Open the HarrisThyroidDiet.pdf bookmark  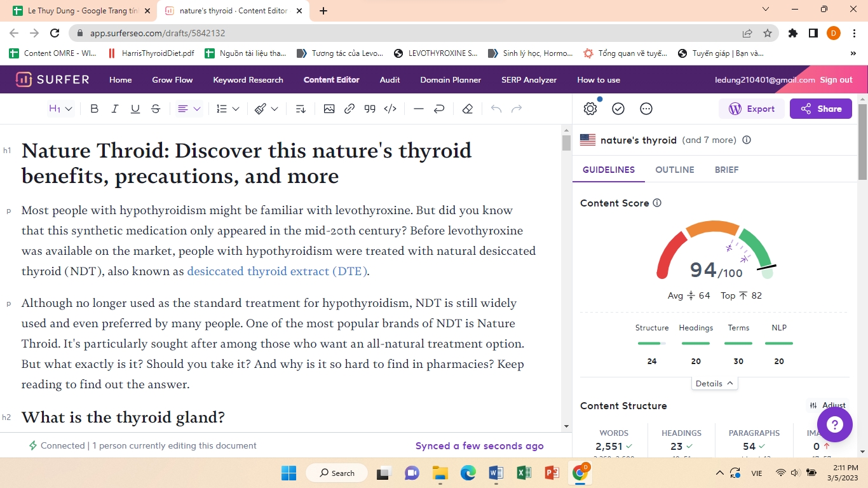(x=151, y=53)
